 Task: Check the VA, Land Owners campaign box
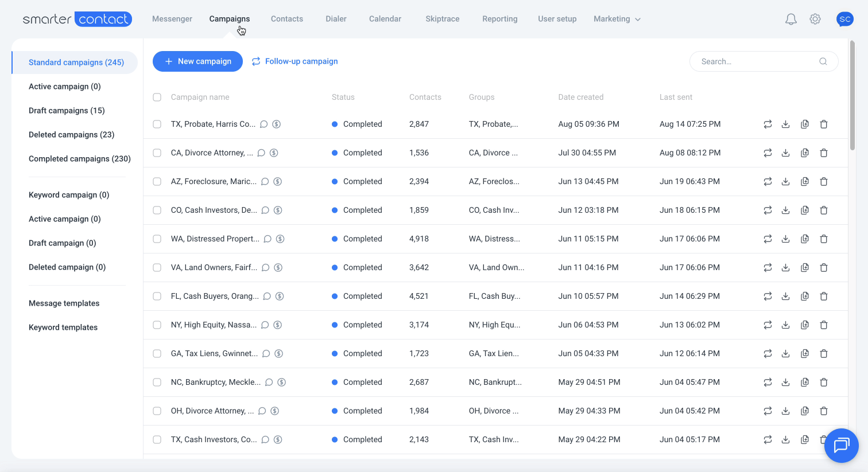pyautogui.click(x=157, y=267)
